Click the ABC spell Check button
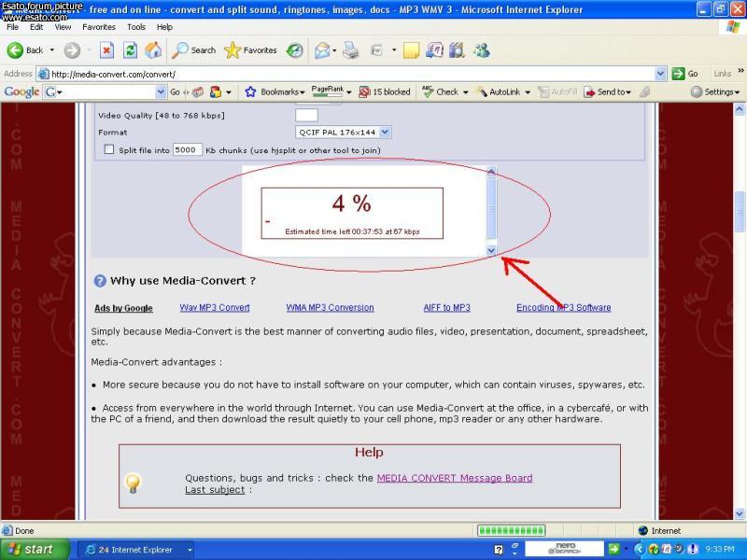 [x=440, y=91]
